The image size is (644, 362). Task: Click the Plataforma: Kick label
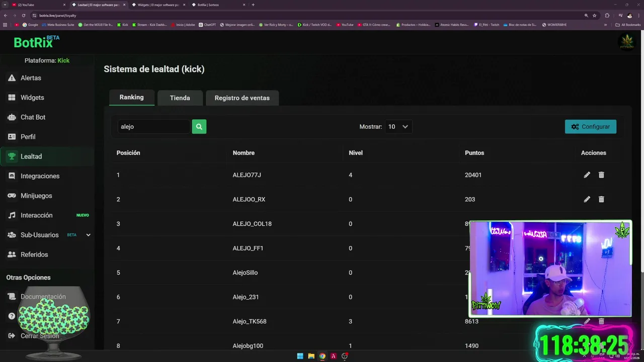click(x=47, y=60)
